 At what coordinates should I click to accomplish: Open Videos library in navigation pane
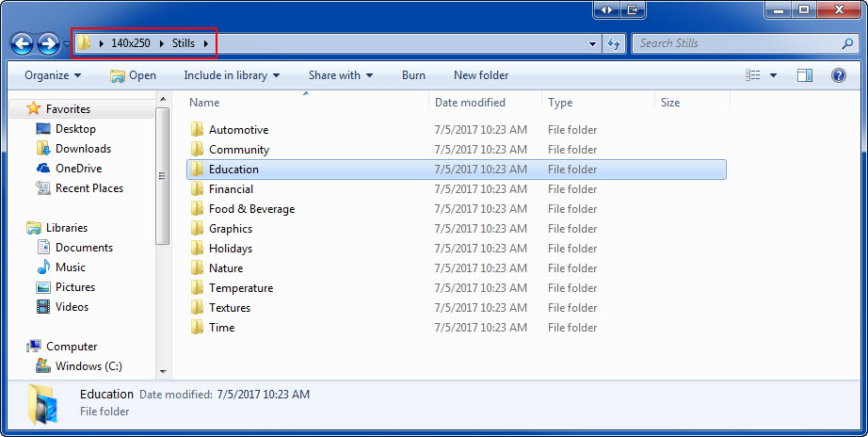coord(72,307)
